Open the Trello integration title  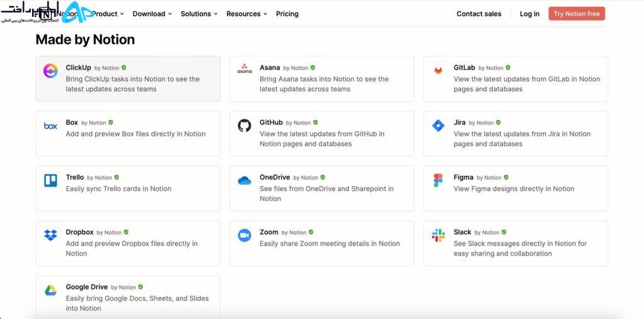coord(75,177)
